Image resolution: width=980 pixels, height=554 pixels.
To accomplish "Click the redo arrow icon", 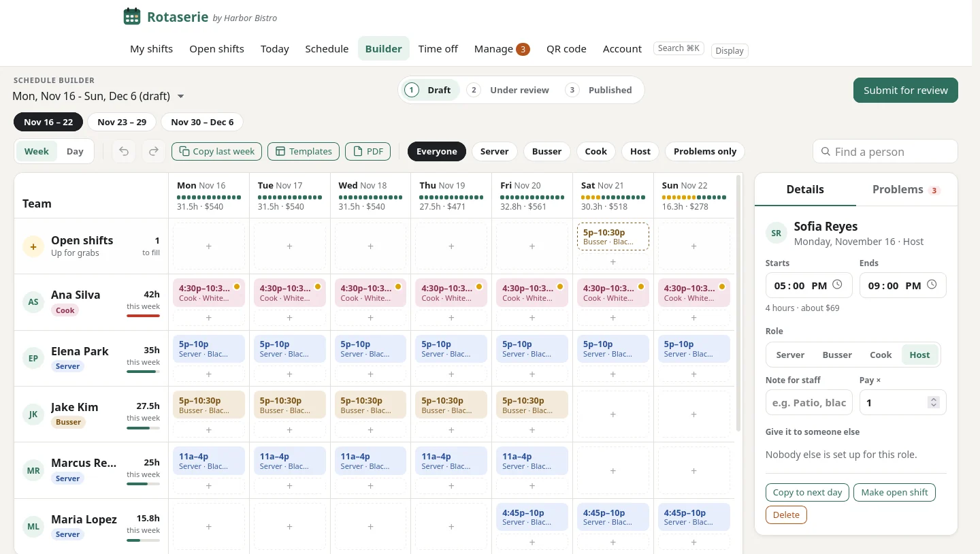I will 154,151.
